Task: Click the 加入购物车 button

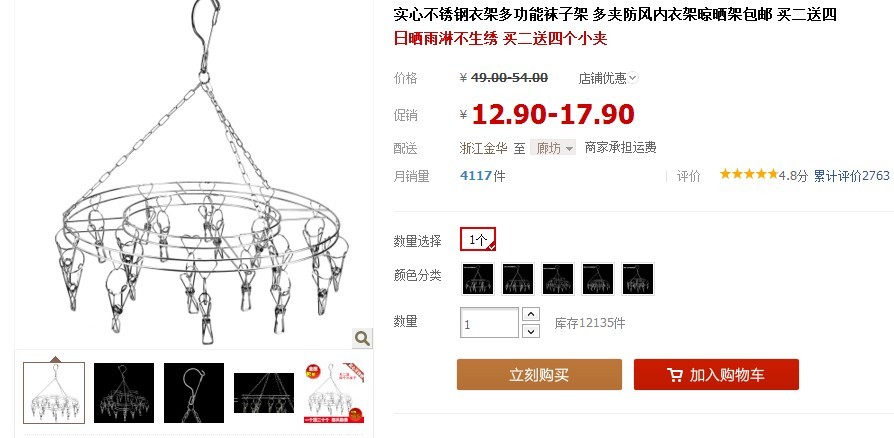Action: pyautogui.click(x=716, y=375)
